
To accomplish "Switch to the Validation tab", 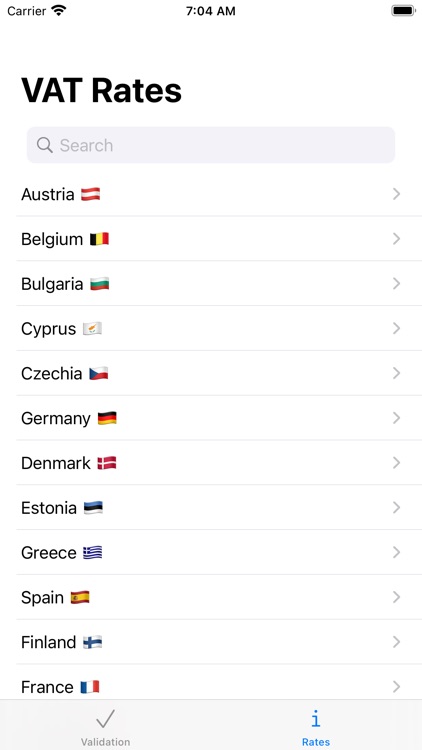I will click(x=105, y=725).
